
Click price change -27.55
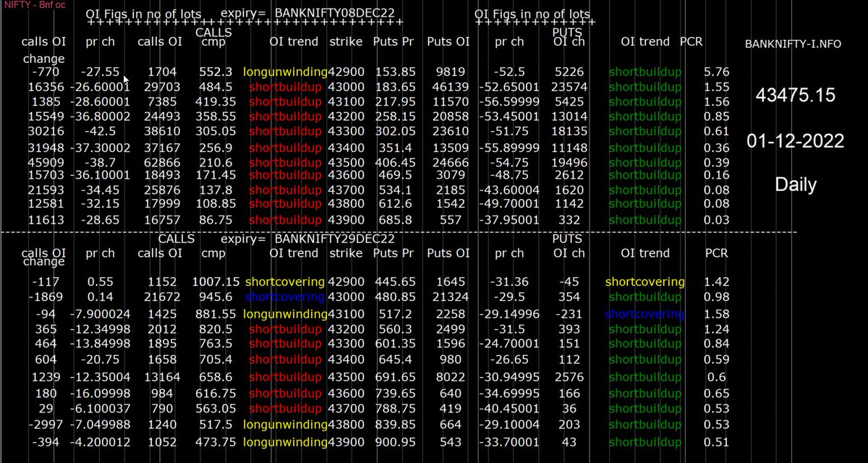click(x=100, y=72)
